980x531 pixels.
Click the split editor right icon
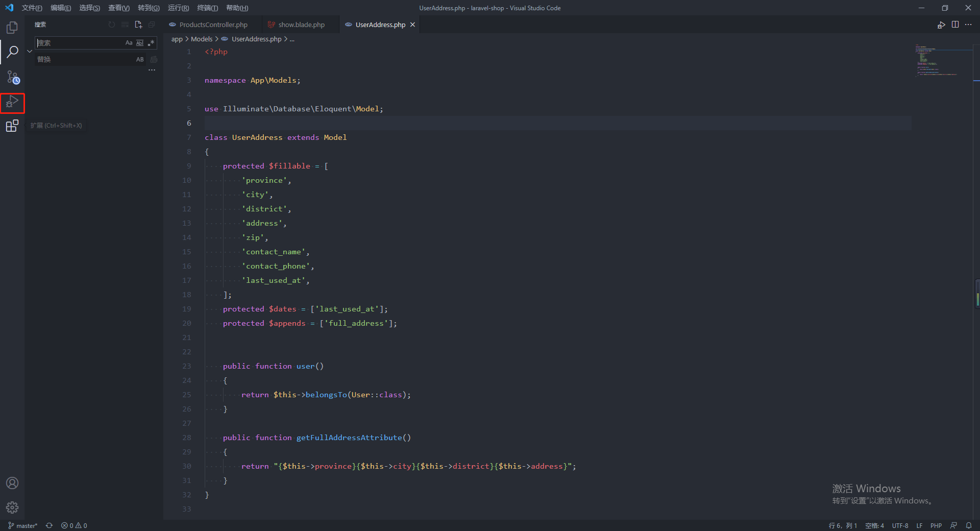pyautogui.click(x=955, y=25)
